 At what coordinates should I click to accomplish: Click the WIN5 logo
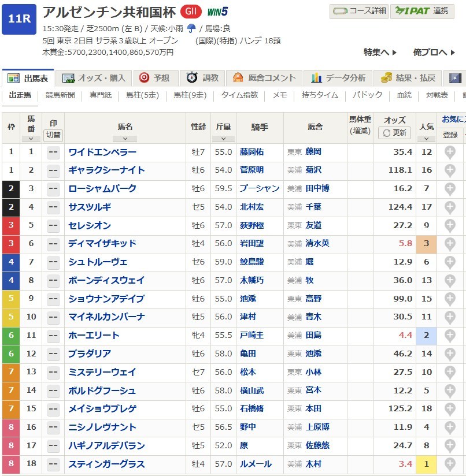(x=217, y=12)
